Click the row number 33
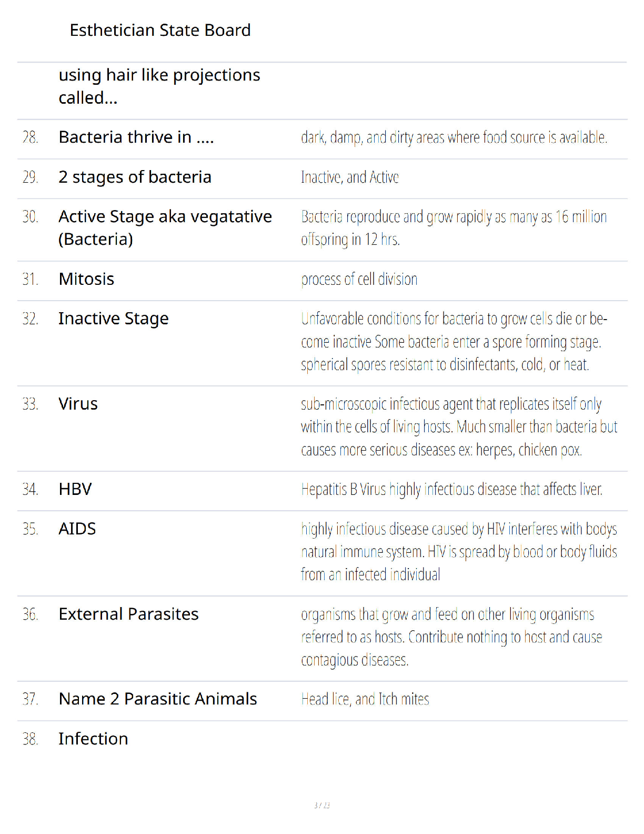Screen dimensions: 644x834 click(x=30, y=404)
